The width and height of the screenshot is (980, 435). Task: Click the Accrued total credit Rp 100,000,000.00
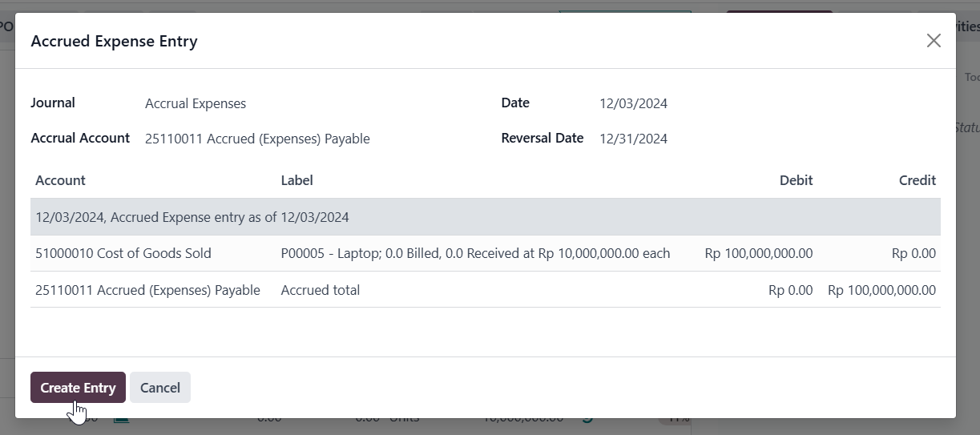point(881,290)
